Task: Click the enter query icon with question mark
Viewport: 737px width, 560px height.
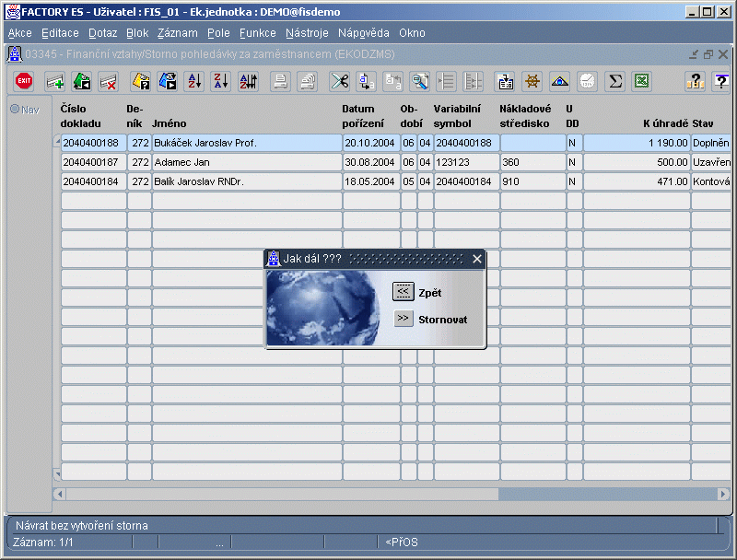Action: [x=141, y=81]
